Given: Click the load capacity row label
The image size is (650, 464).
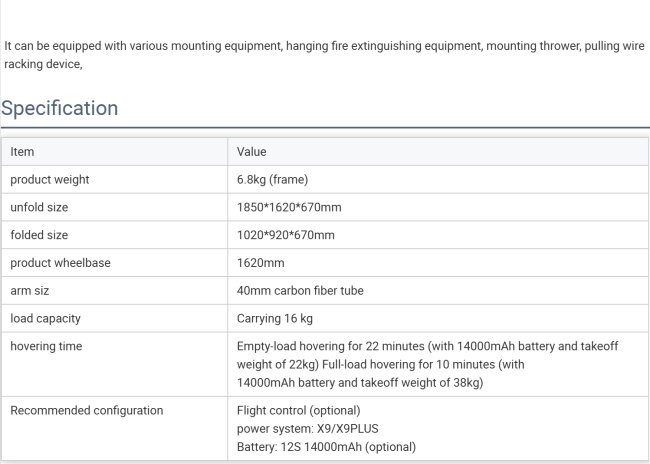Looking at the screenshot, I should (x=45, y=319).
